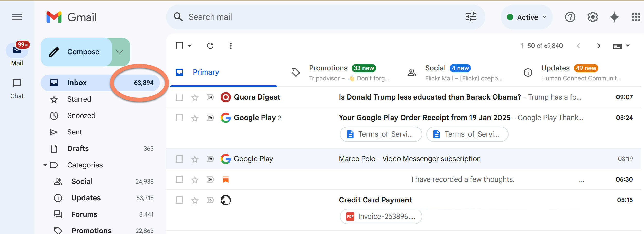The height and width of the screenshot is (234, 644).
Task: Go to newer messages page arrow
Action: (578, 46)
